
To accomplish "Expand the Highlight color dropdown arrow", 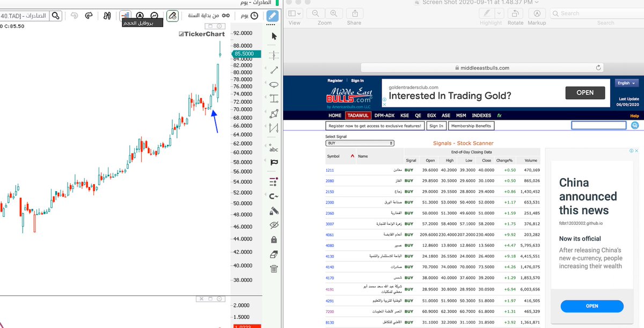I will coord(499,13).
